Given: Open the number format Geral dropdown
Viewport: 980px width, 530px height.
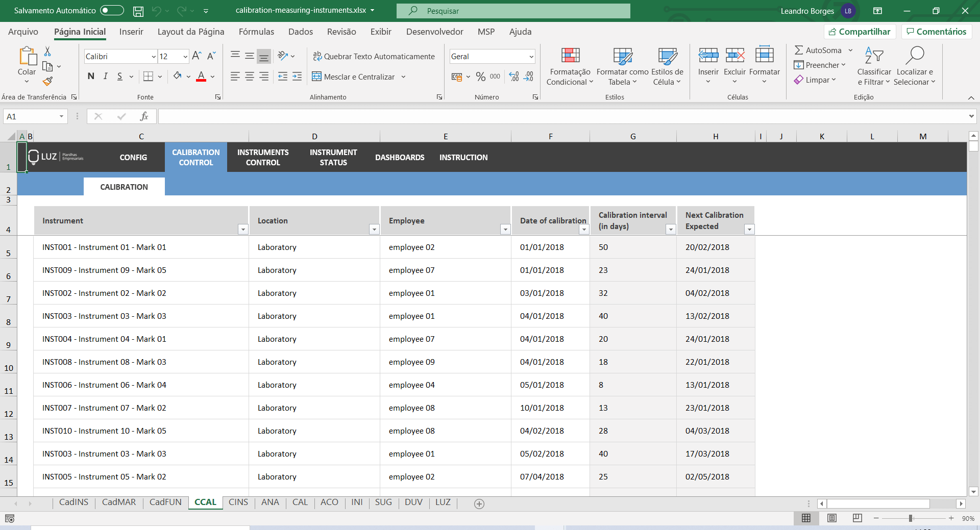Looking at the screenshot, I should (531, 56).
